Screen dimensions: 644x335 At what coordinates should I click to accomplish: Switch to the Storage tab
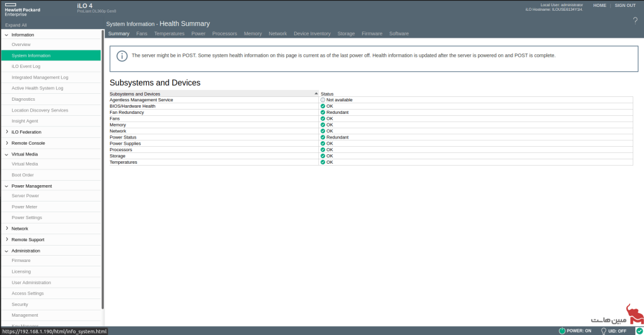click(x=346, y=34)
